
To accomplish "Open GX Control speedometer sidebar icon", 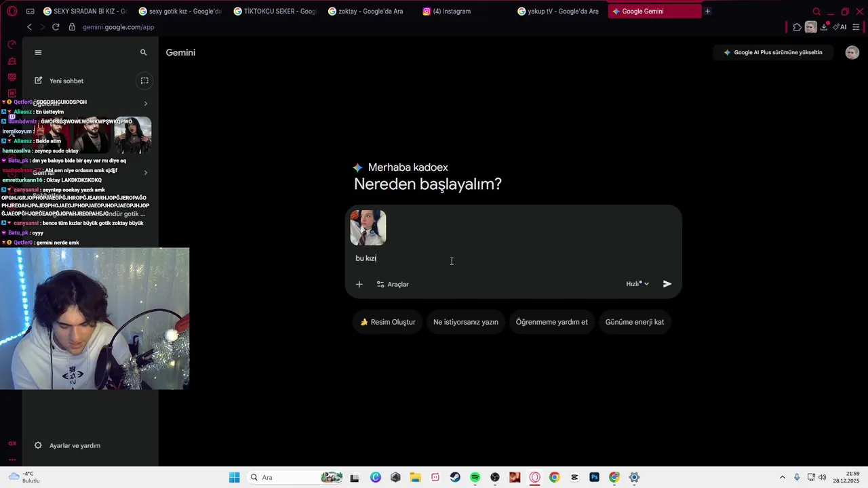I will pos(12,45).
